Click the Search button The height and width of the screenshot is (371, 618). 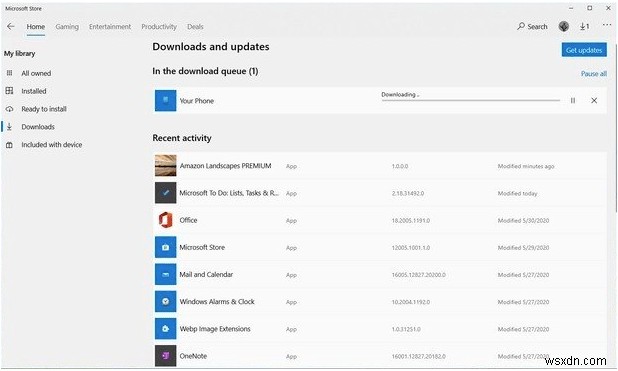pos(532,26)
